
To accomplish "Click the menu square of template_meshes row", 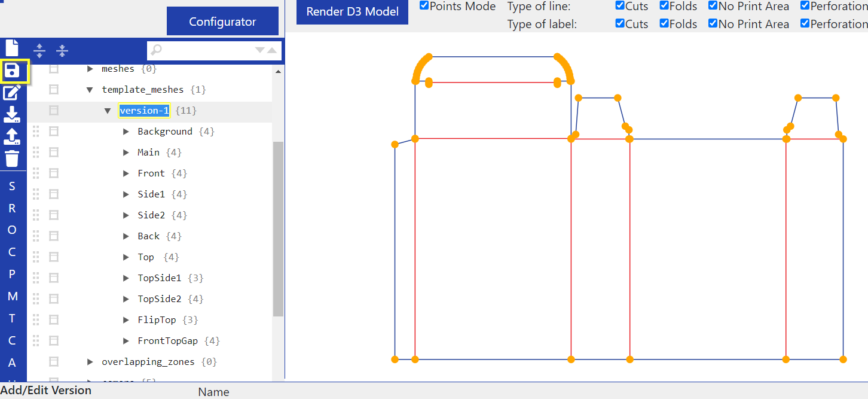I will tap(54, 90).
